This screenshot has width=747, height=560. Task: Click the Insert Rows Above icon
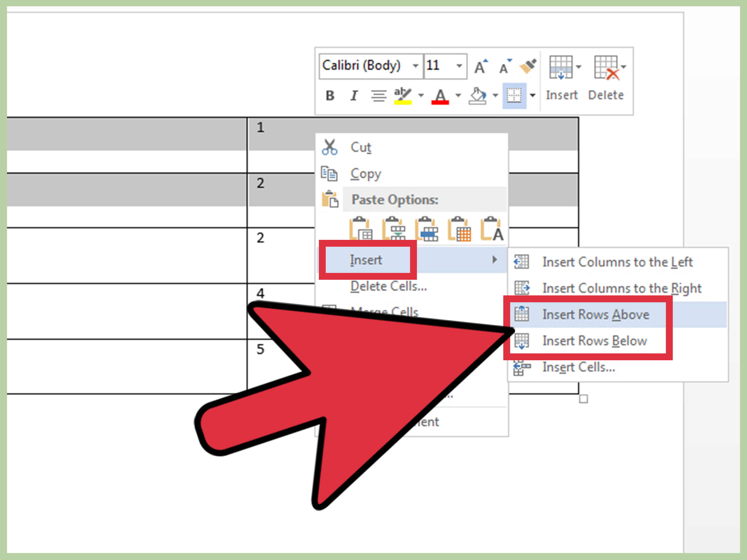tap(522, 314)
